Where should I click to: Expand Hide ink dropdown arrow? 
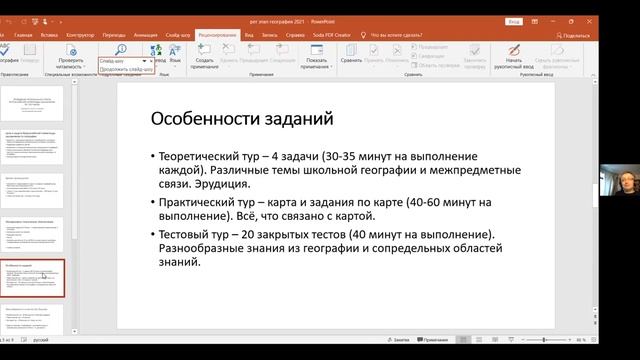pos(571,67)
